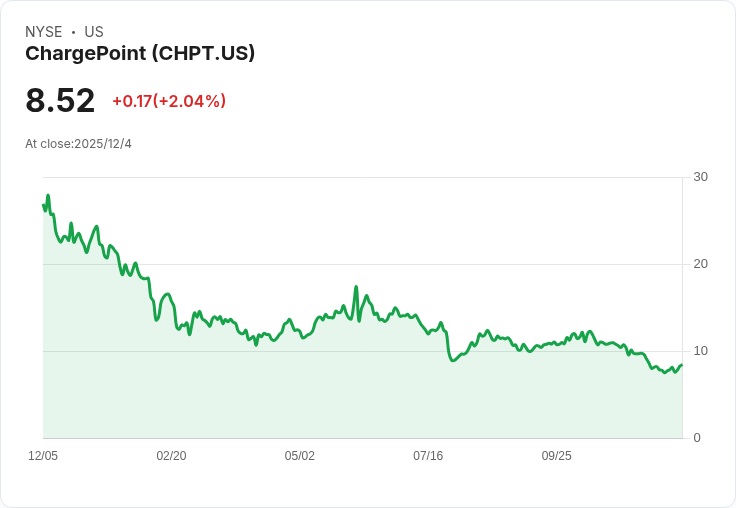Click the 10 value on price axis
Image resolution: width=736 pixels, height=508 pixels.
coord(700,351)
